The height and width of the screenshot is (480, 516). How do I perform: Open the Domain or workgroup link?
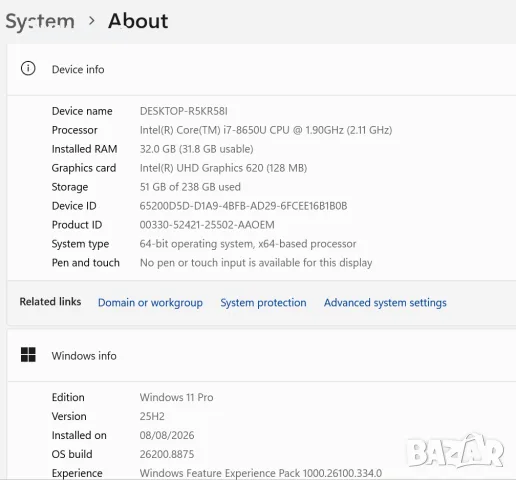coord(150,303)
